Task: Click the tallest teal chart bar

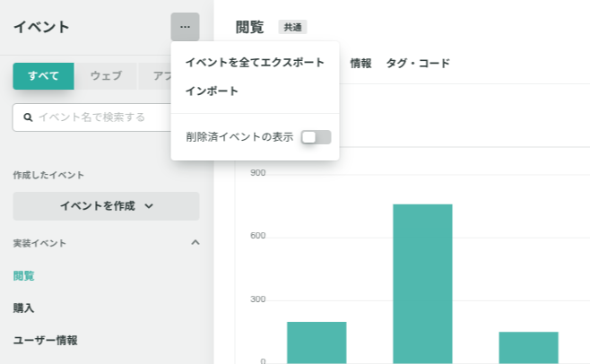Action: (422, 284)
